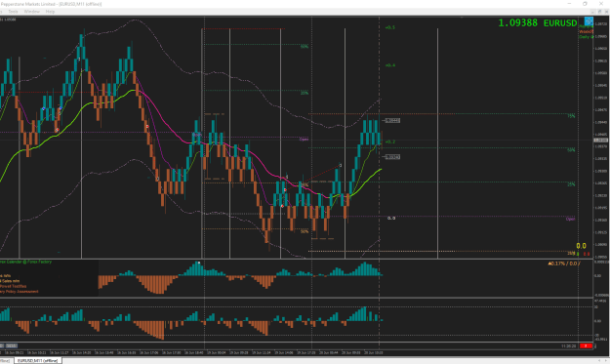Click the 1.09388 EURUSD price readout
Viewport: 610px width, 364px height.
(537, 23)
